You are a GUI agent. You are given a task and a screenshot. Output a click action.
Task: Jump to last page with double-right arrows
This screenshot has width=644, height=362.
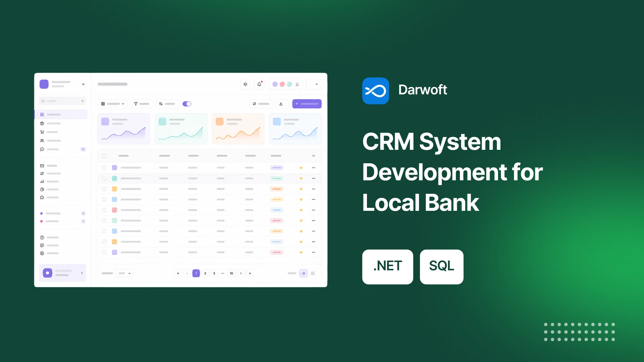point(250,274)
